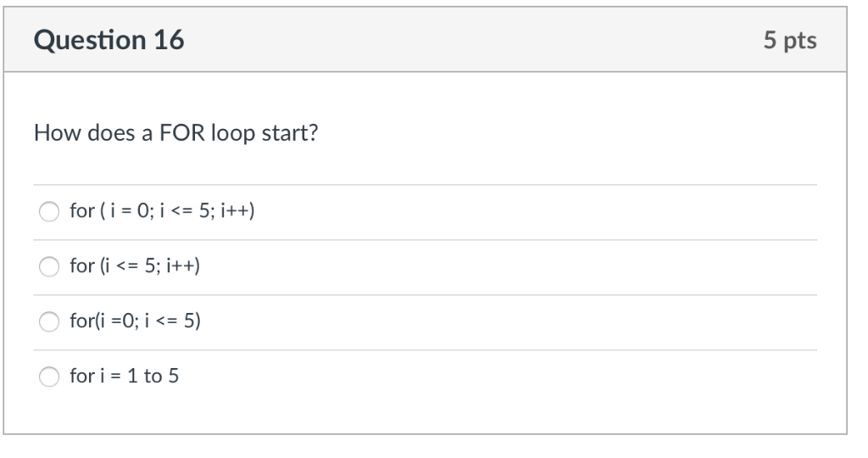This screenshot has width=868, height=458.
Task: Click "pts" in the points label
Action: coord(800,41)
